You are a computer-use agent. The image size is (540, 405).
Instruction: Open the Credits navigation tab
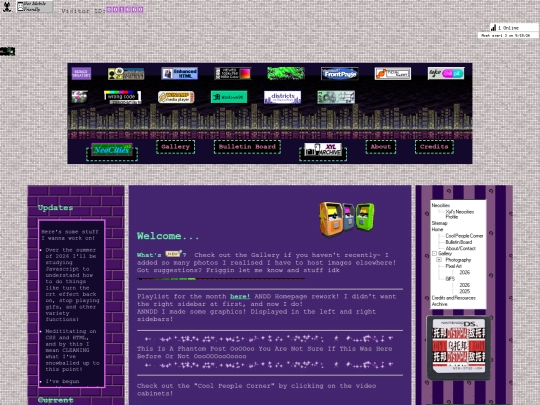(x=434, y=147)
